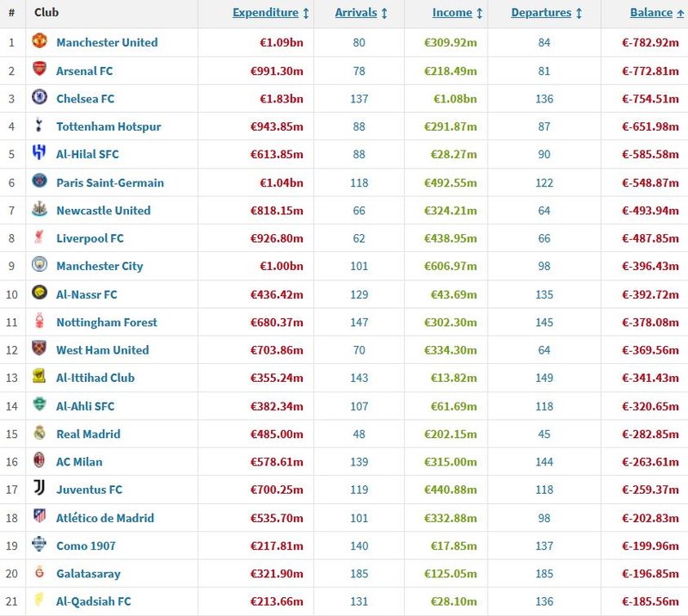Open Nottingham Forest club link
The image size is (688, 616).
pyautogui.click(x=107, y=323)
